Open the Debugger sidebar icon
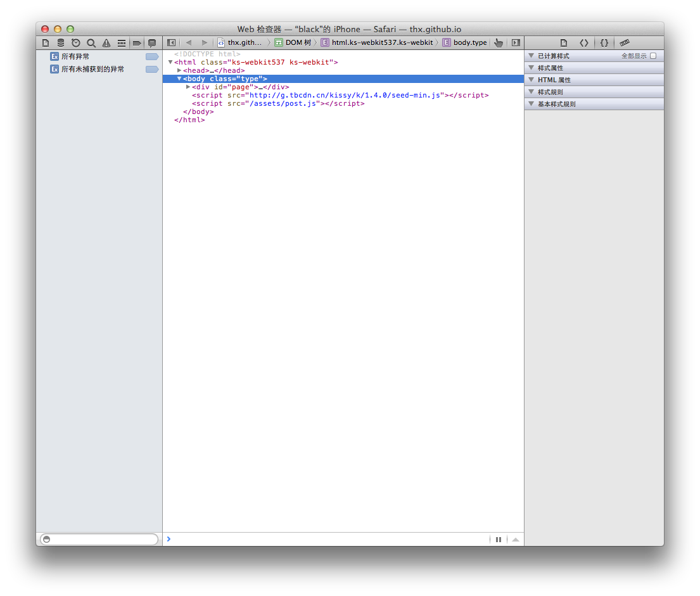Viewport: 700px width, 596px height. [x=122, y=43]
